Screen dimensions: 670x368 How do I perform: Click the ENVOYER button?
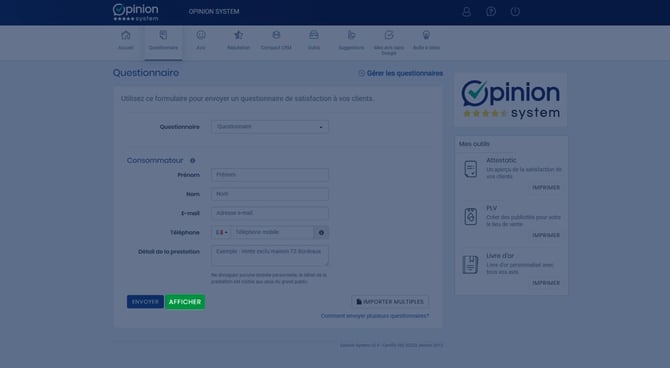coord(145,302)
